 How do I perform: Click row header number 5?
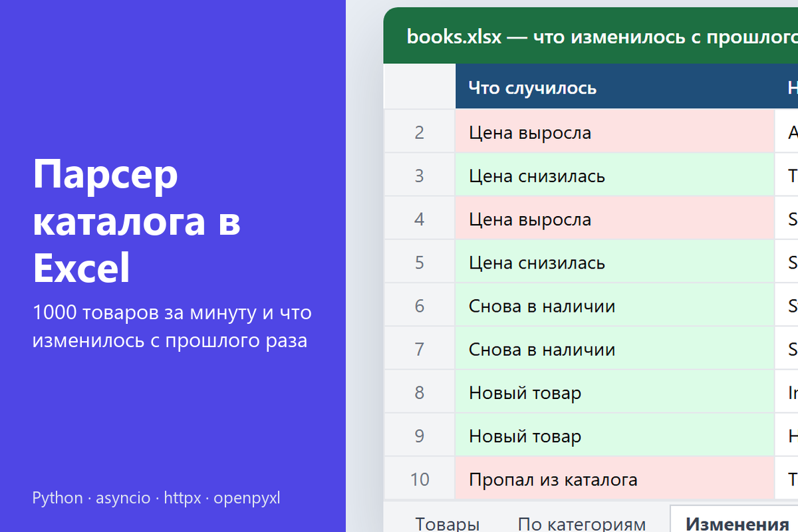tap(420, 263)
